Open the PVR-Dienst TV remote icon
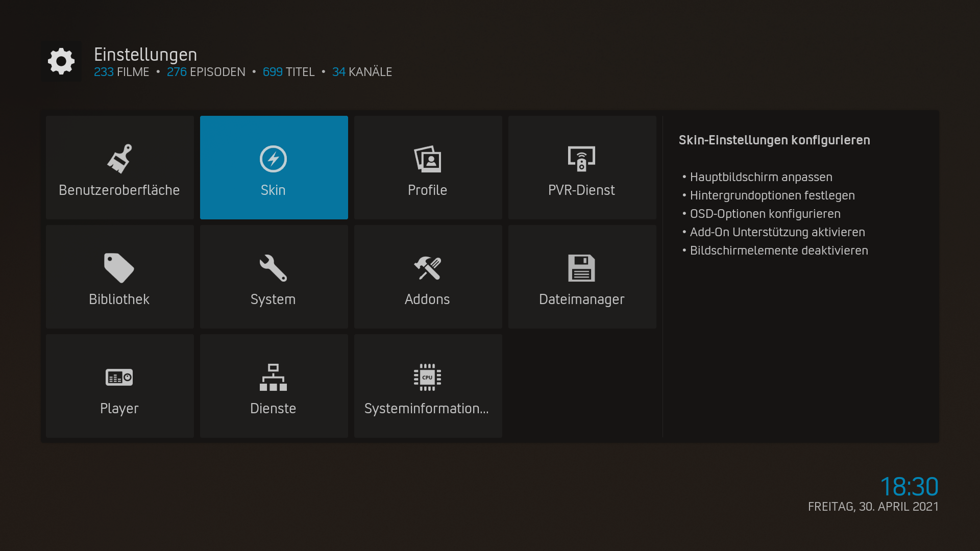The height and width of the screenshot is (551, 980). click(x=581, y=159)
